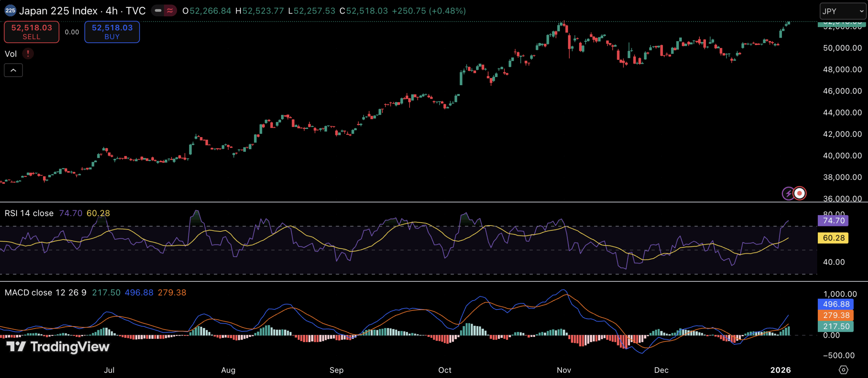Image resolution: width=868 pixels, height=378 pixels.
Task: Click the purple 74.70 RSI value tag
Action: tap(833, 221)
